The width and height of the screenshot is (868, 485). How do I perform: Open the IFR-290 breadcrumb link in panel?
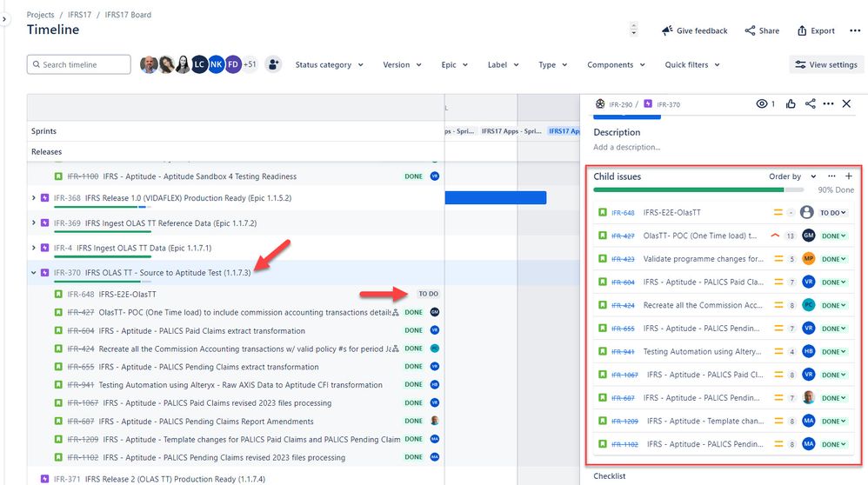tap(620, 104)
